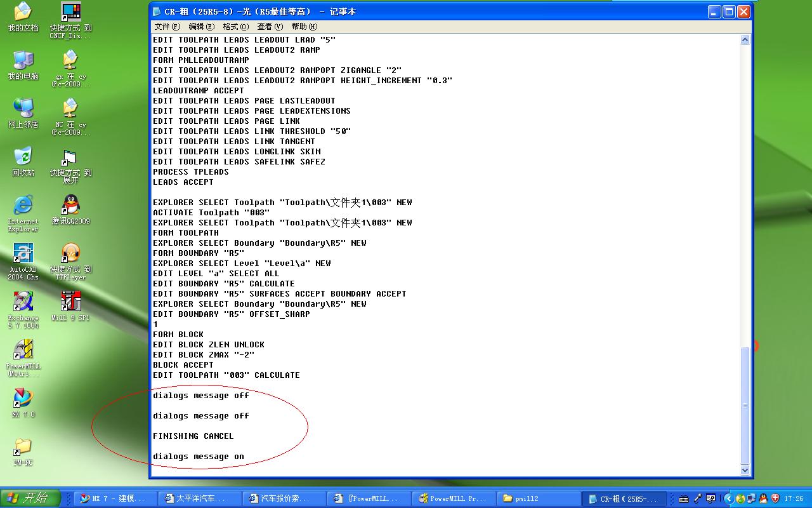812x508 pixels.
Task: Open the 编辑(E) menu in Notepad
Action: coord(202,27)
